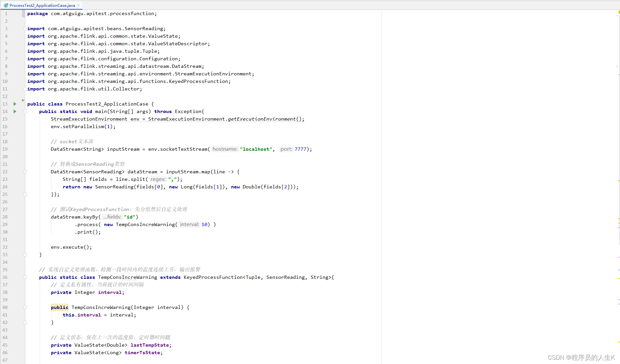
Task: Collapse the map lambda block at line 22
Action: coord(25,172)
